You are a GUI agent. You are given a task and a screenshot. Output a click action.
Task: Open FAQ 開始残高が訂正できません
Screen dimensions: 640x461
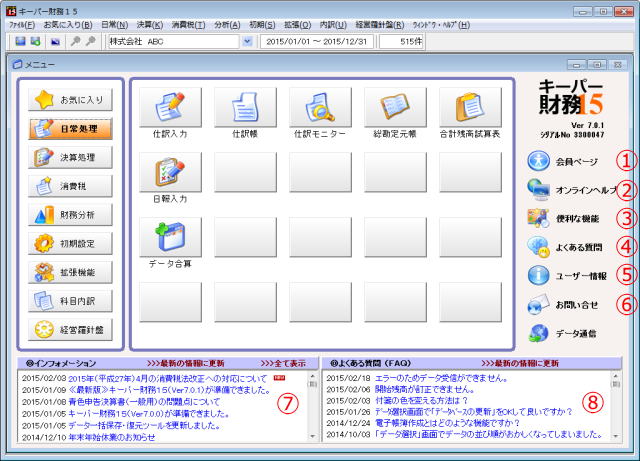pyautogui.click(x=424, y=390)
